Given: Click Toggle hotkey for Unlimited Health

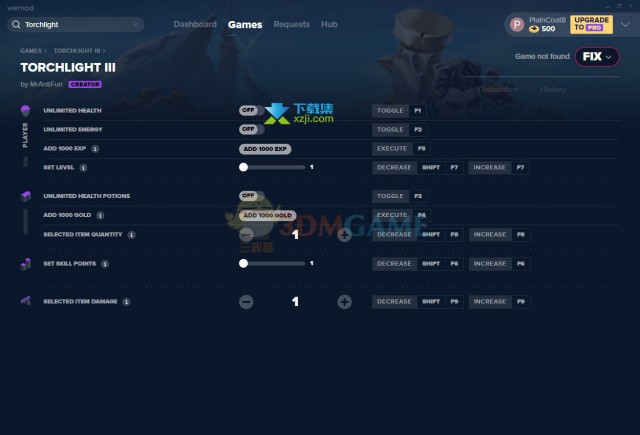Looking at the screenshot, I should (390, 111).
